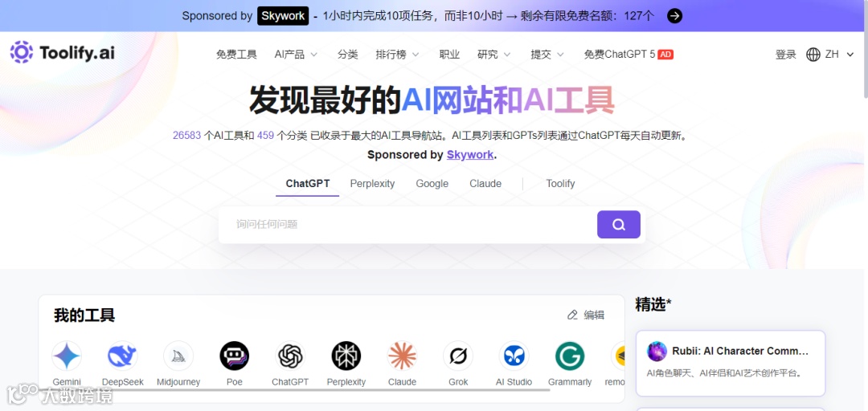This screenshot has height=411, width=868.
Task: Click the Skywork badge in top banner
Action: [283, 16]
